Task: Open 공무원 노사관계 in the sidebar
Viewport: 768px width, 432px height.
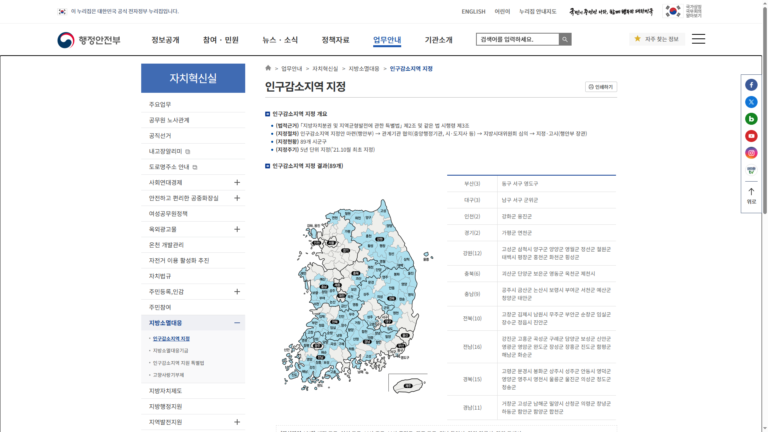Action: pos(193,120)
